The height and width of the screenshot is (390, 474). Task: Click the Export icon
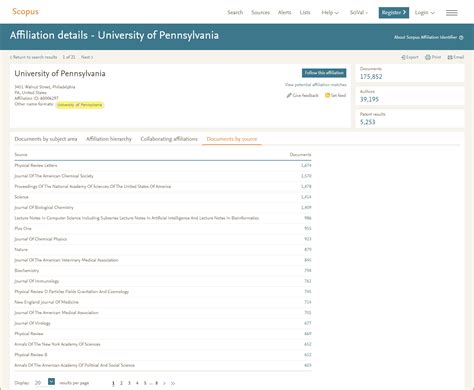[403, 57]
